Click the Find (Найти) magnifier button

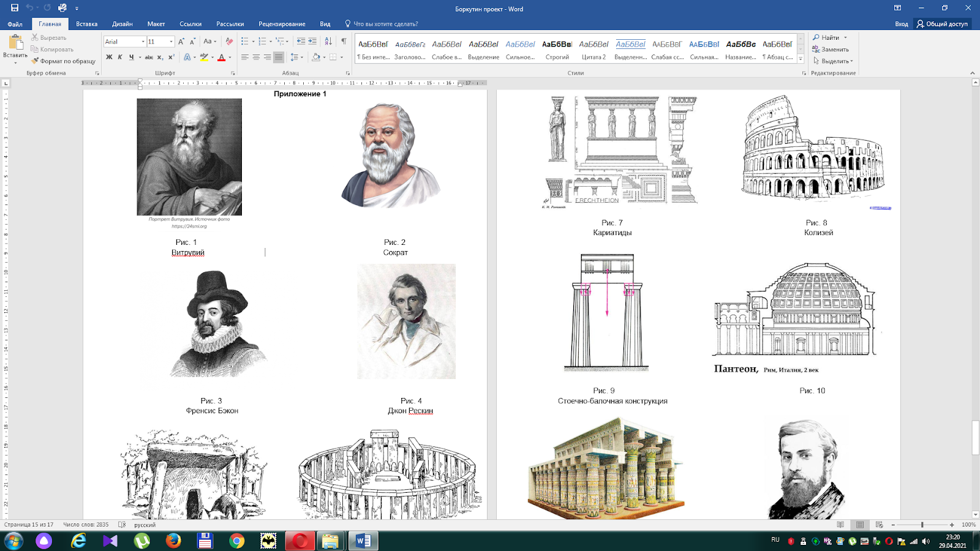826,37
